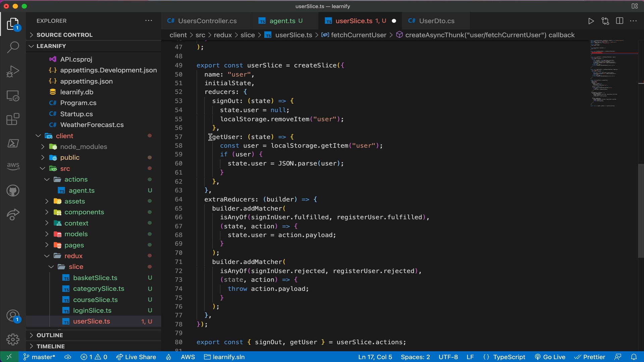Viewport: 644px width, 362px height.
Task: Click error count indicator in status bar
Action: pos(93,356)
